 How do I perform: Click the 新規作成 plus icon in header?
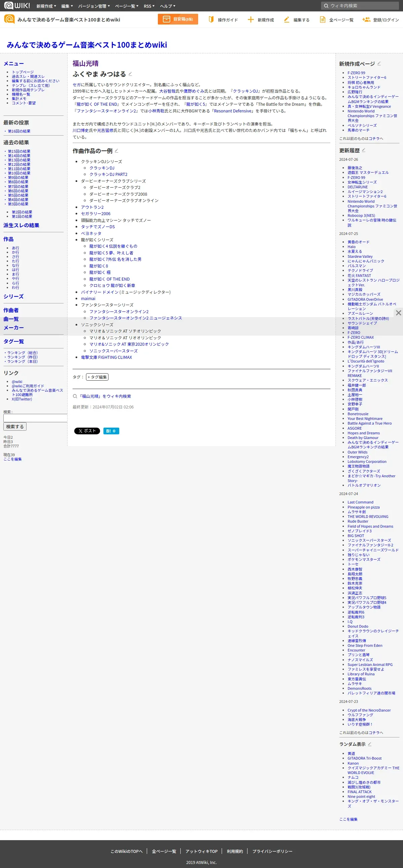pos(251,19)
